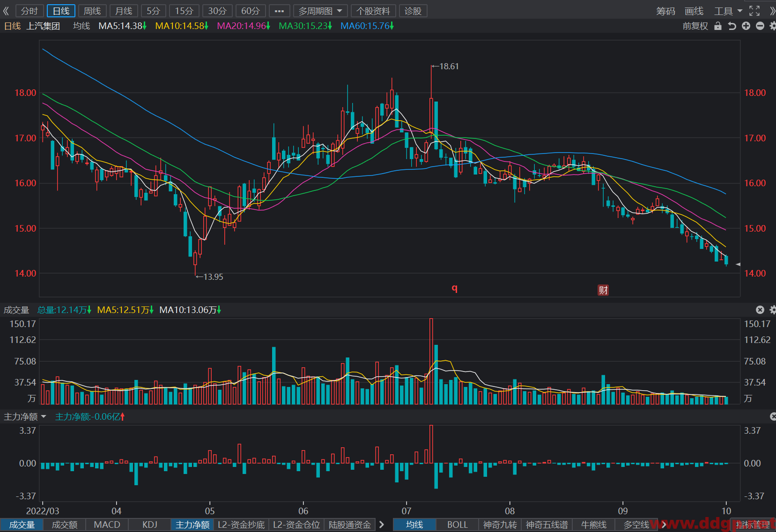Open 诊股 stock diagnosis
This screenshot has height=532, width=776.
tap(413, 11)
